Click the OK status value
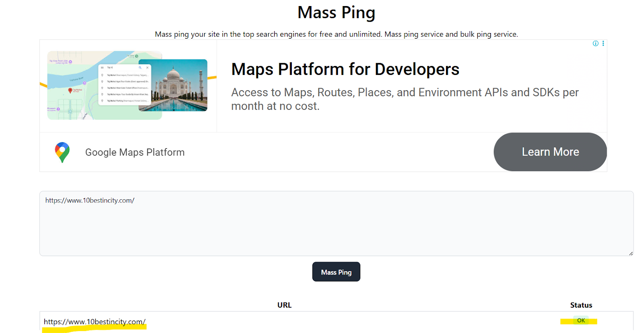The width and height of the screenshot is (644, 333). (x=581, y=321)
